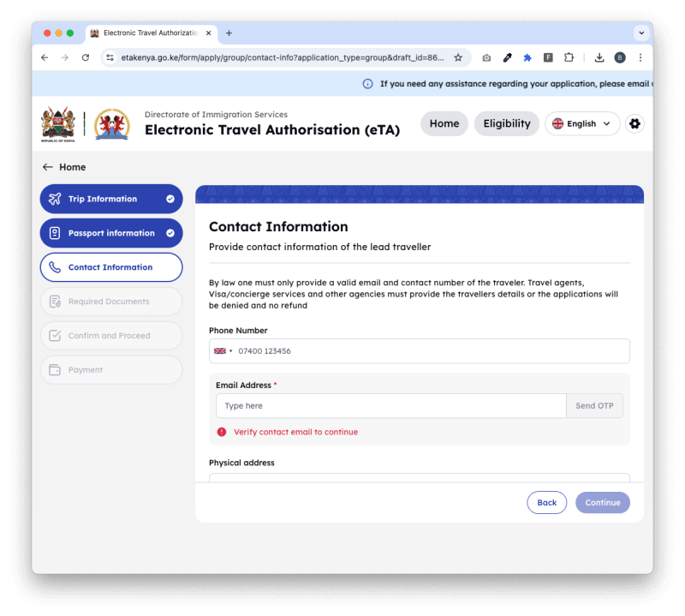Screen dimensions: 685x616
Task: Click the Republic of Kenya coat of arms logo
Action: (x=58, y=124)
